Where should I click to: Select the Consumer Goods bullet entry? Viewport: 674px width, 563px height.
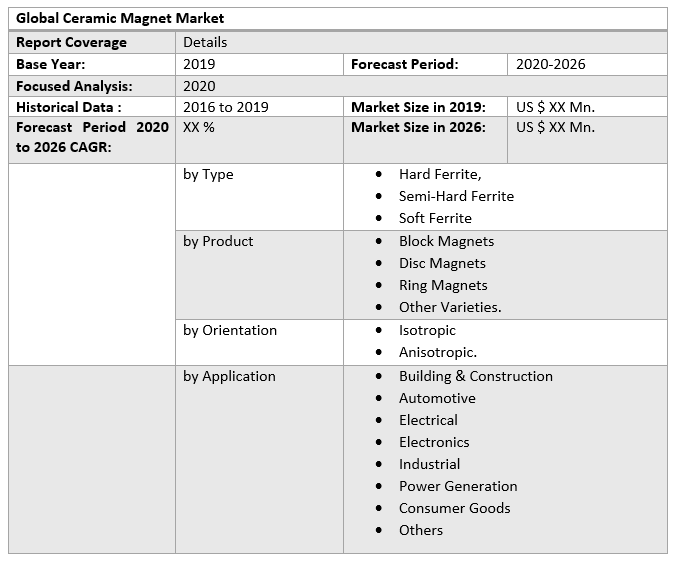point(454,508)
